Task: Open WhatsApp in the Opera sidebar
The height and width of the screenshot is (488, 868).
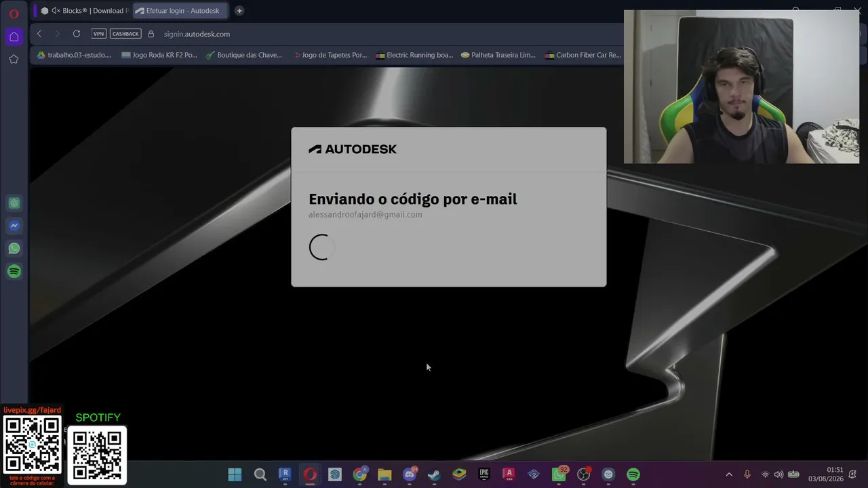Action: (14, 249)
